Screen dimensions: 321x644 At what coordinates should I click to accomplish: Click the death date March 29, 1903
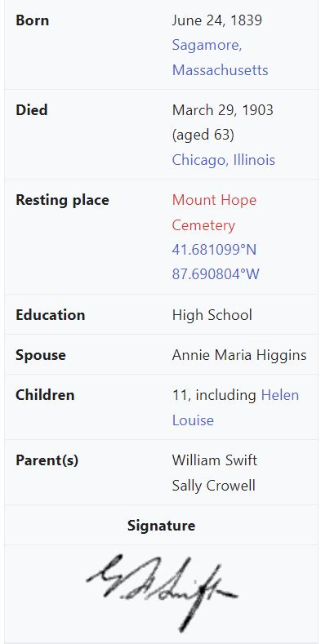coord(222,110)
